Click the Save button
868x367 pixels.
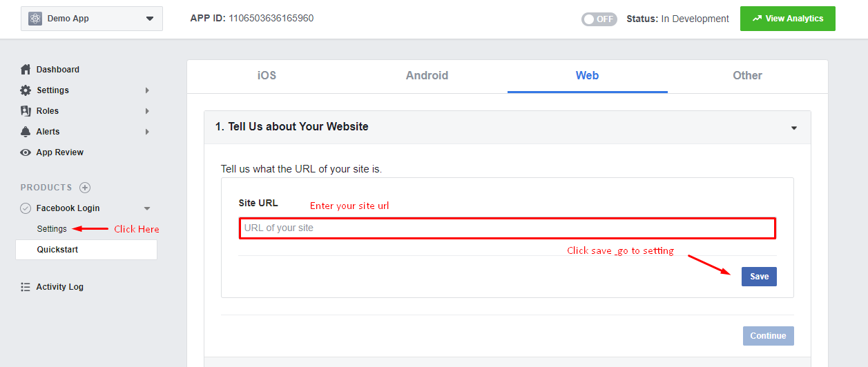759,277
